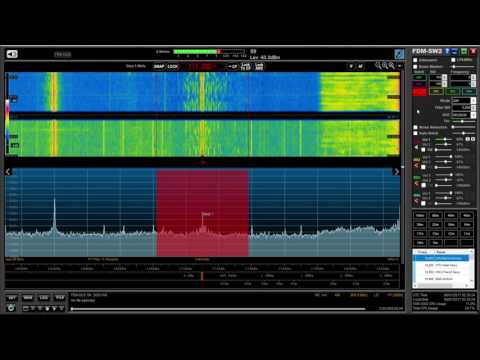Screen dimensions: 480x360
Task: Toggle the Lock to LO button
Action: coord(246,66)
